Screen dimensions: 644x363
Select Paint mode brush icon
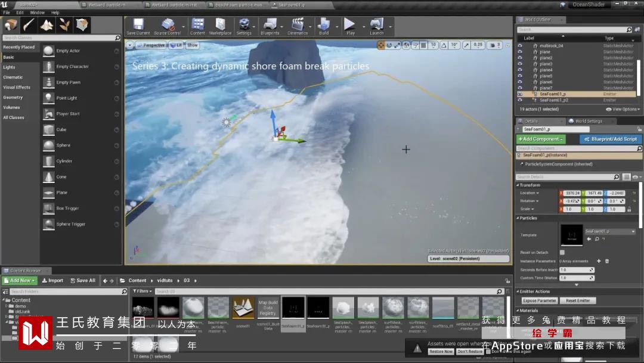[29, 25]
